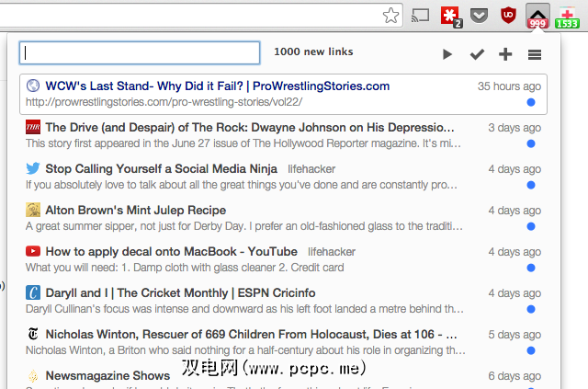Open the Newsmagazine Shows item
Image resolution: width=588 pixels, height=389 pixels.
point(107,375)
